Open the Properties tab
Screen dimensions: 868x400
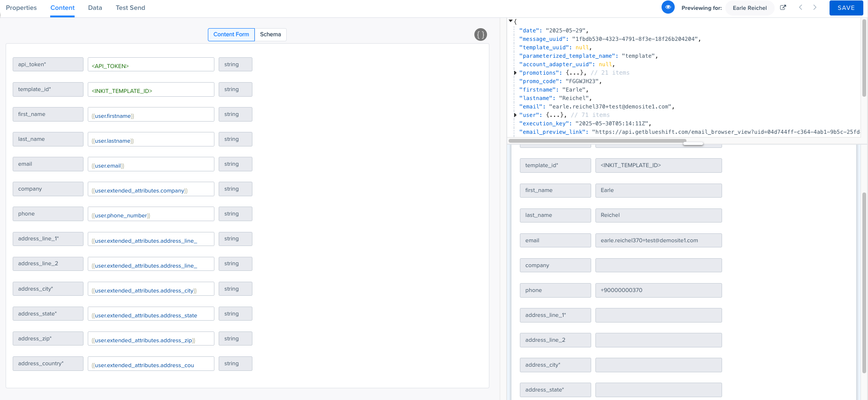(x=21, y=8)
